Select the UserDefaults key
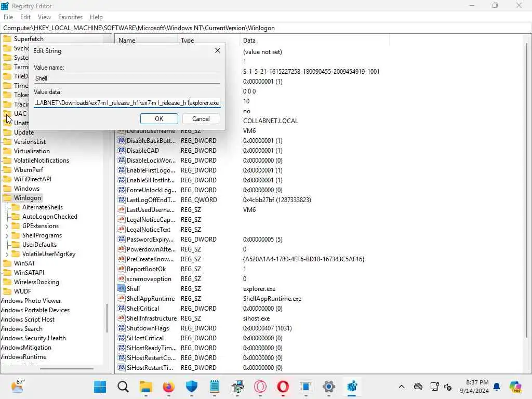 click(x=39, y=245)
